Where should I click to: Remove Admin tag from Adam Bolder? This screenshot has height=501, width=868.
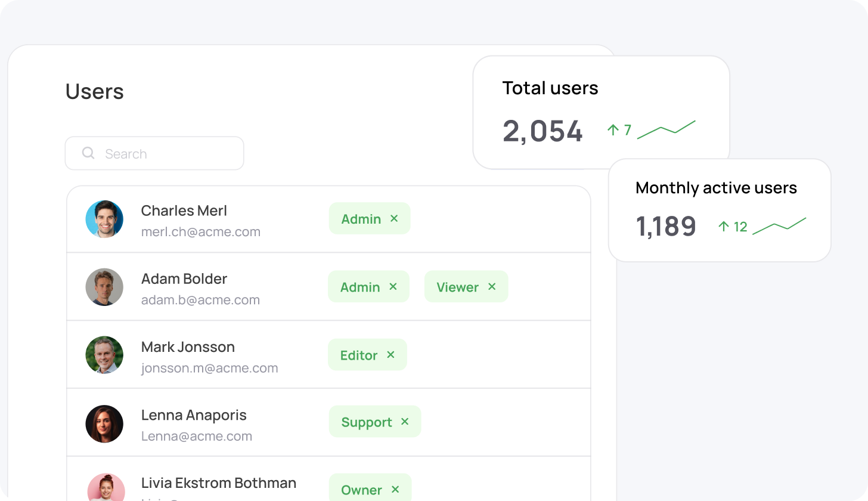pos(393,287)
